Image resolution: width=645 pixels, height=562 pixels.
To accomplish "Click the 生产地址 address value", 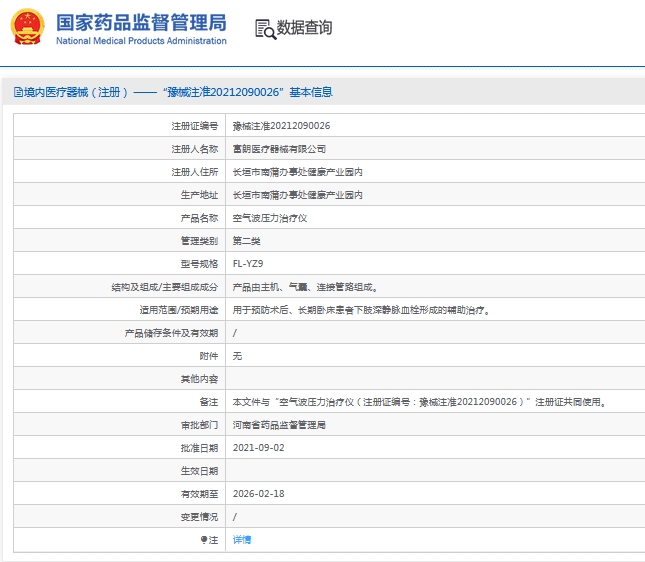I will tap(297, 195).
